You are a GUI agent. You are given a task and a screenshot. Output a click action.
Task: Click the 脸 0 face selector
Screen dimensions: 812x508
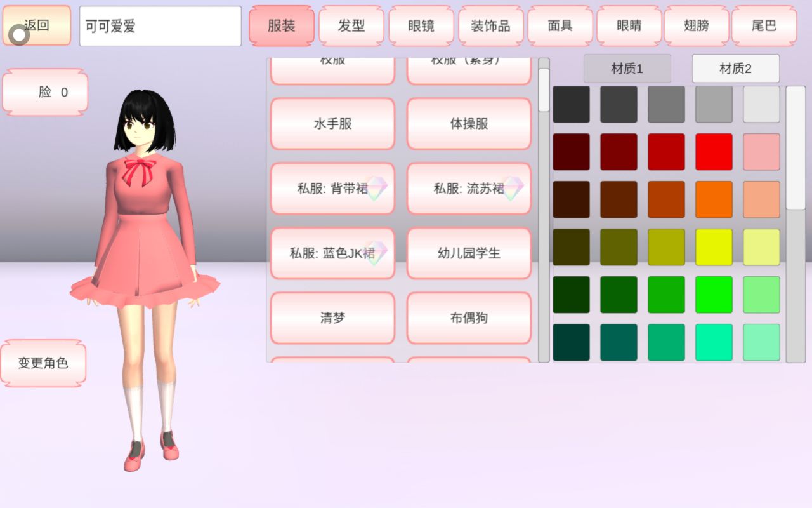pyautogui.click(x=45, y=92)
